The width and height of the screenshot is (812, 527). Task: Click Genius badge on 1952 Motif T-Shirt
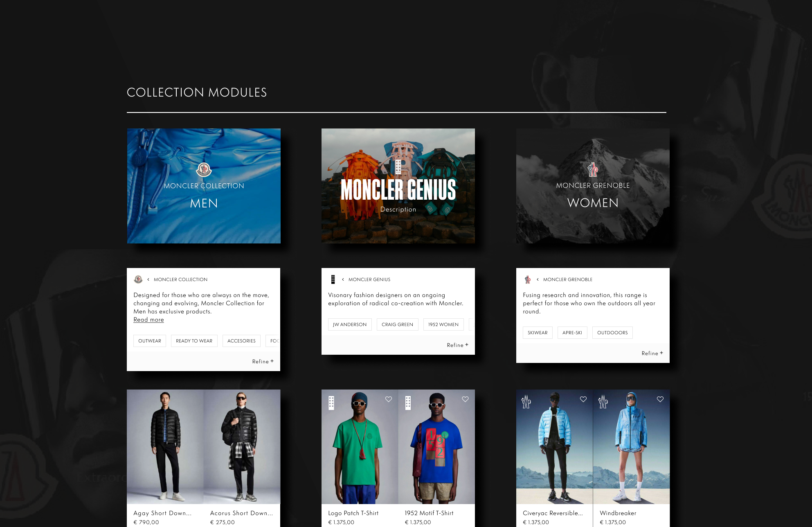[408, 403]
